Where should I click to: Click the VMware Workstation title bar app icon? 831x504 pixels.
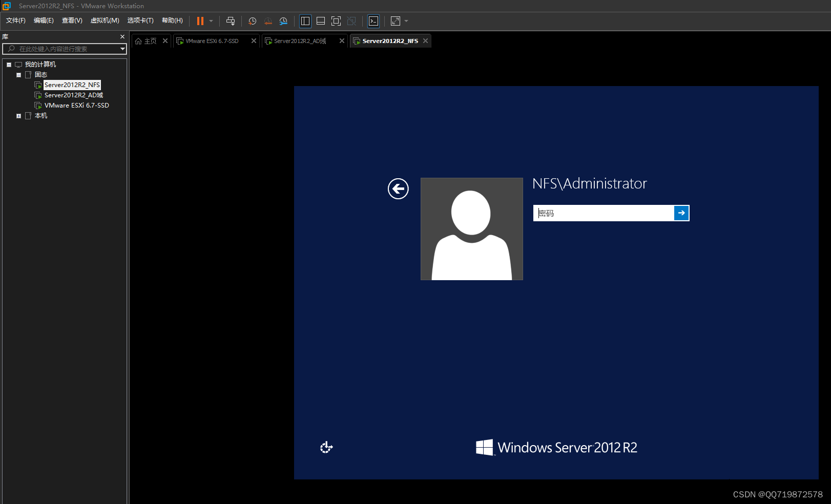click(7, 6)
